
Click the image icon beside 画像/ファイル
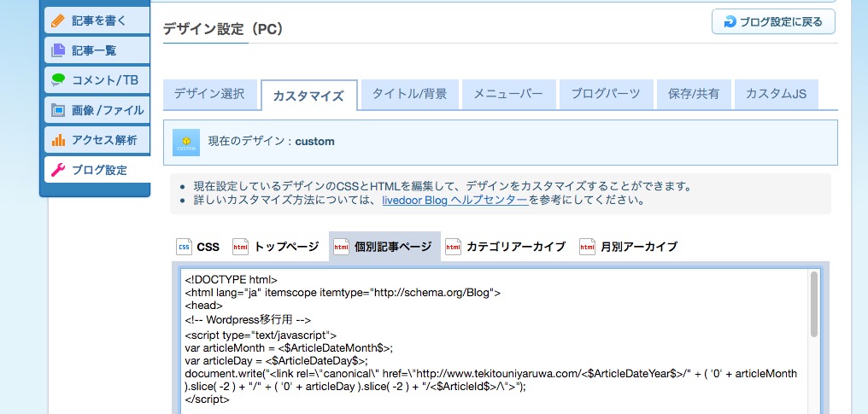tap(57, 110)
